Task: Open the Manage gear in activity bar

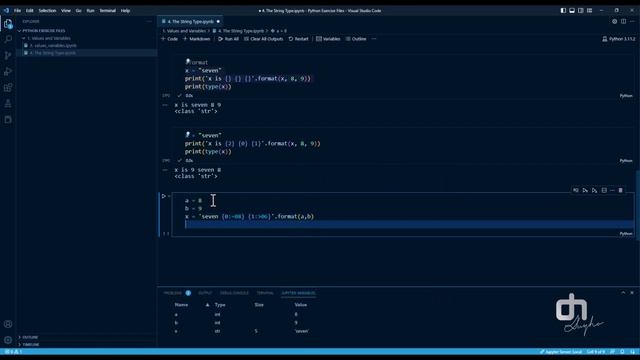Action: [x=8, y=340]
